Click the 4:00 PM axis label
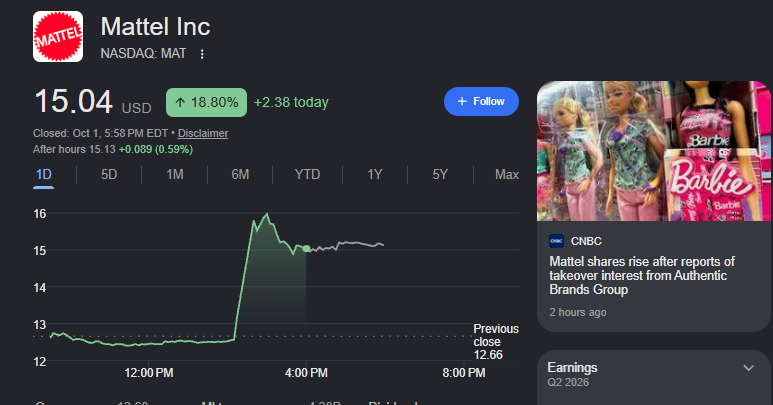Screen dimensions: 773x405 [306, 373]
